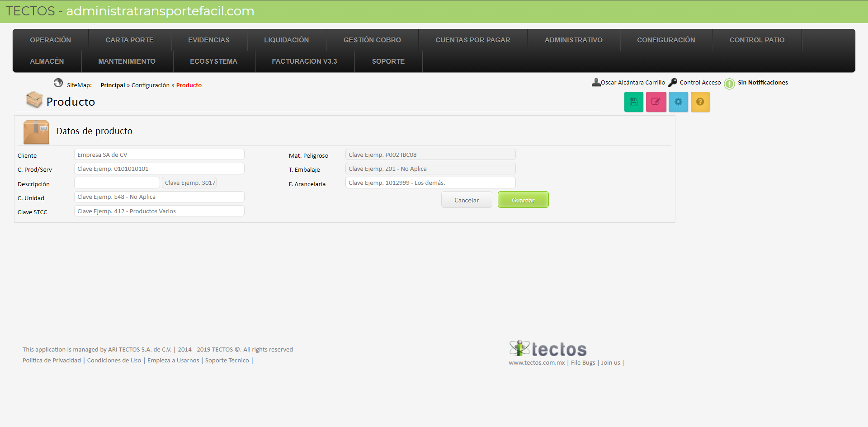Screen dimensions: 868x427
Task: Click the Principal breadcrumb link
Action: (113, 85)
